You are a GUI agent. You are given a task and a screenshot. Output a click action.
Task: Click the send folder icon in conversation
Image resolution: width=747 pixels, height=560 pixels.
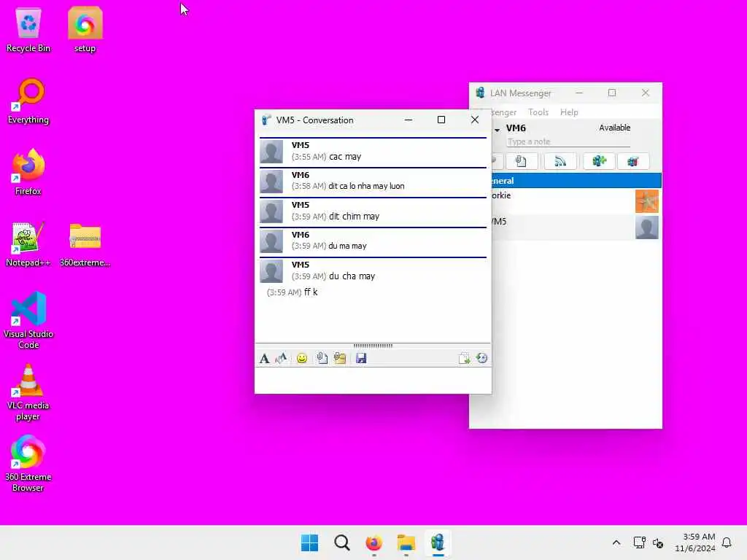pos(340,358)
